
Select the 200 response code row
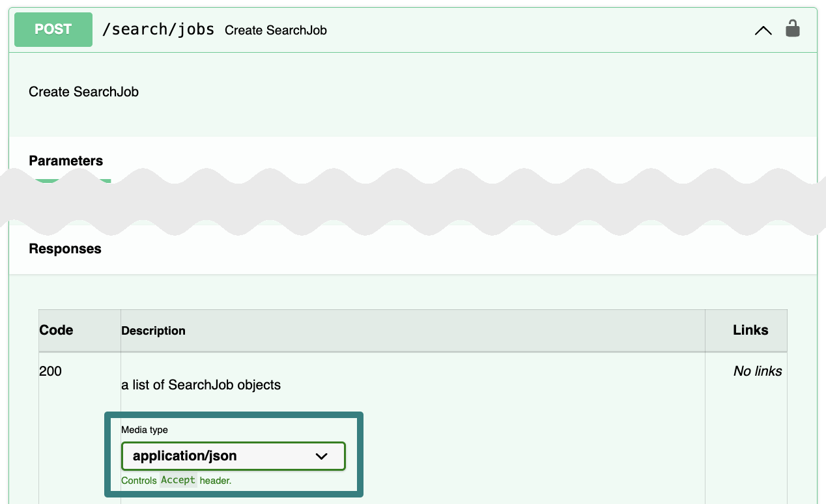(x=52, y=371)
